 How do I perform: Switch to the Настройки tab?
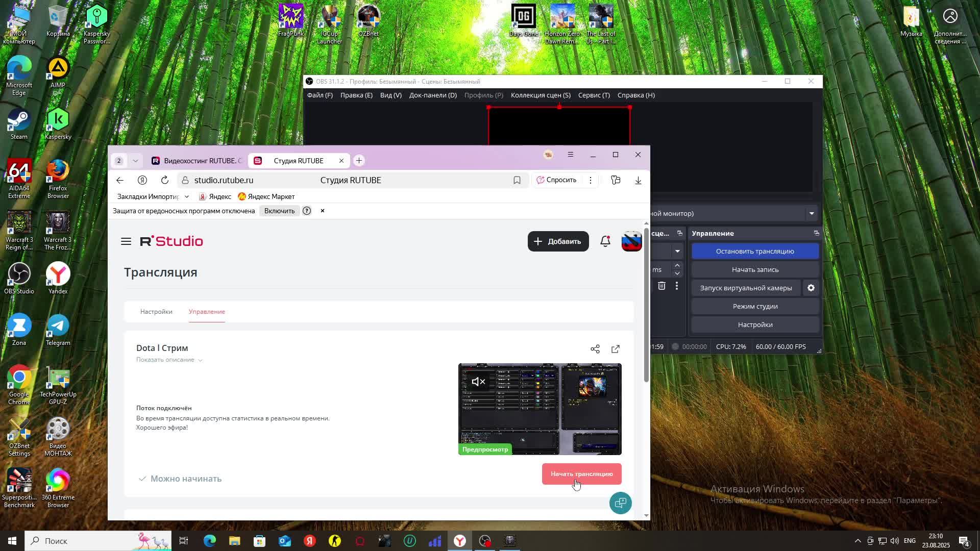click(156, 312)
